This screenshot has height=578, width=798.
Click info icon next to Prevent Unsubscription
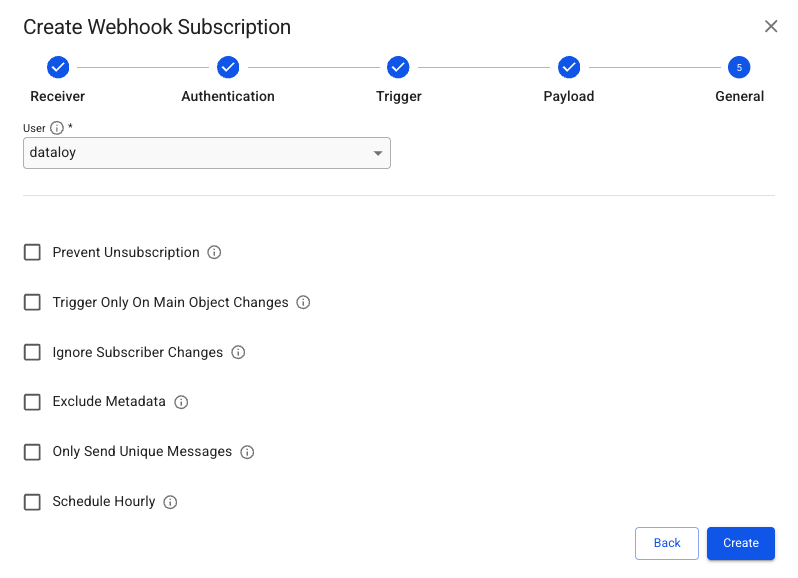[214, 253]
